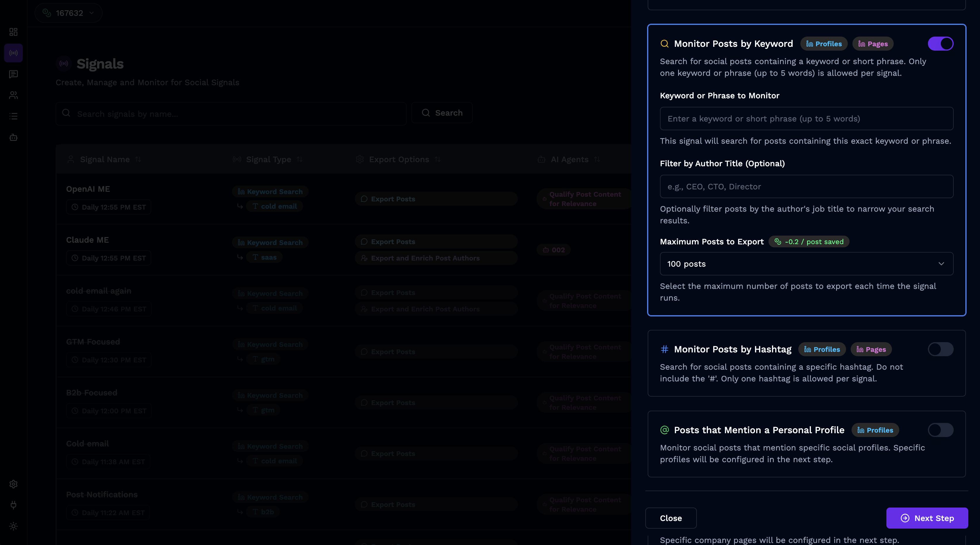
Task: Click the Next Step button
Action: 927,518
